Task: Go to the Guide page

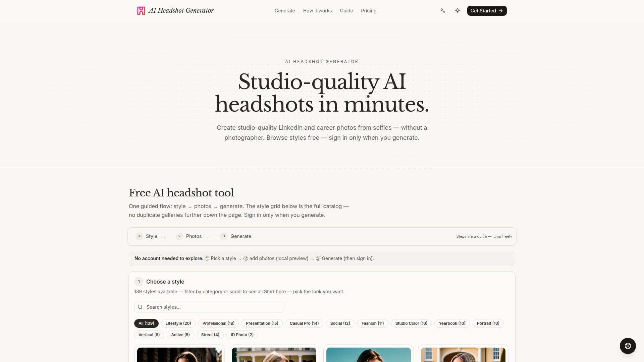Action: pyautogui.click(x=346, y=11)
